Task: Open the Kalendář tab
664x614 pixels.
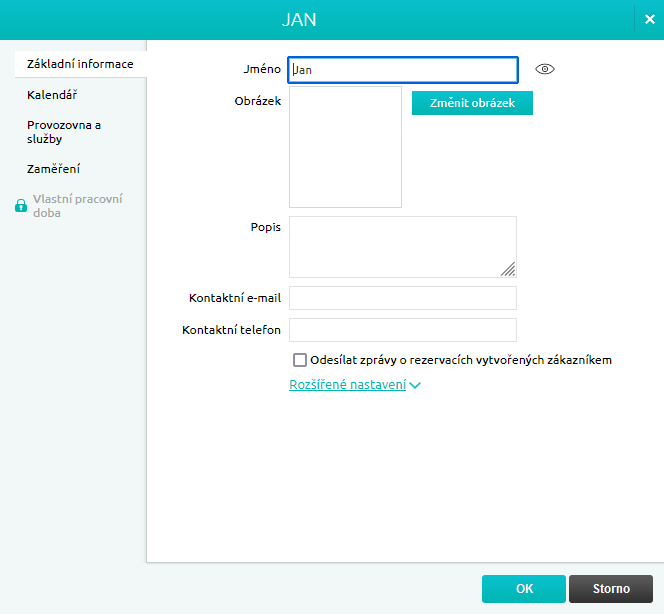Action: [52, 95]
